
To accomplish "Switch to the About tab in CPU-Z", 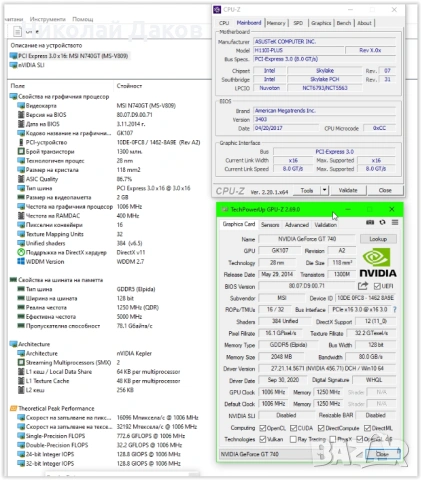I will click(x=364, y=23).
